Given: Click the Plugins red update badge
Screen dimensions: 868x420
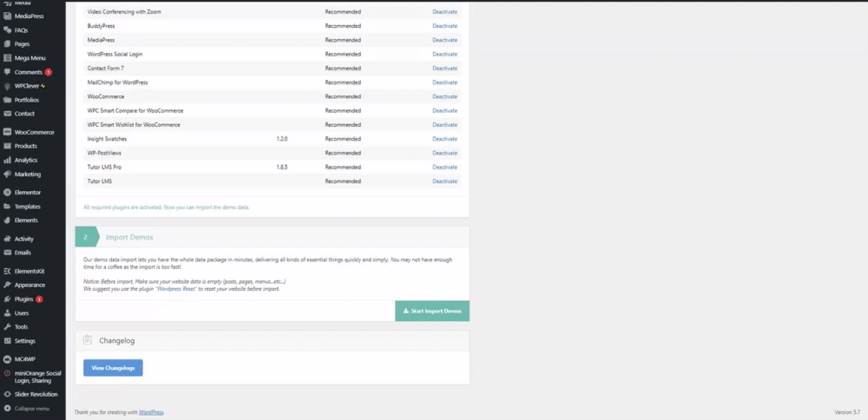Looking at the screenshot, I should point(39,299).
